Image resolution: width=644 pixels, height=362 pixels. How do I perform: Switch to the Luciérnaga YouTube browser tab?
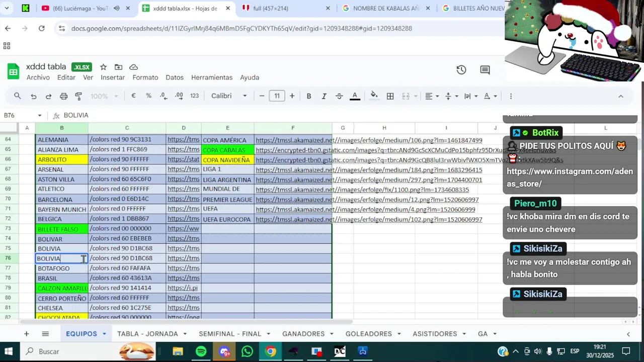[80, 9]
